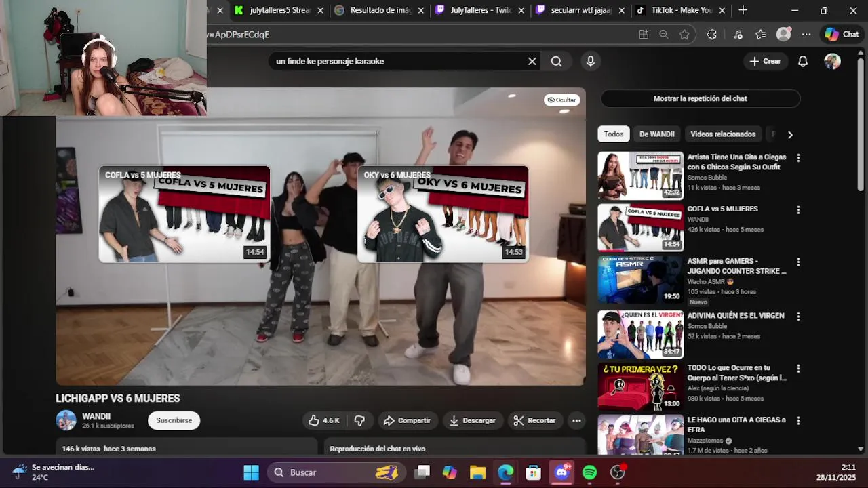Open the TODO Lo que Ocurre video title
Image resolution: width=868 pixels, height=488 pixels.
(x=736, y=373)
